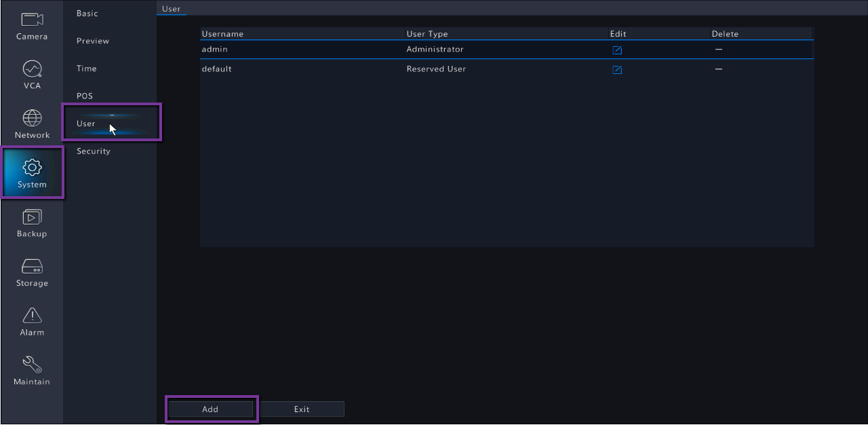The image size is (868, 425).
Task: Go to the Preview submenu
Action: [93, 41]
